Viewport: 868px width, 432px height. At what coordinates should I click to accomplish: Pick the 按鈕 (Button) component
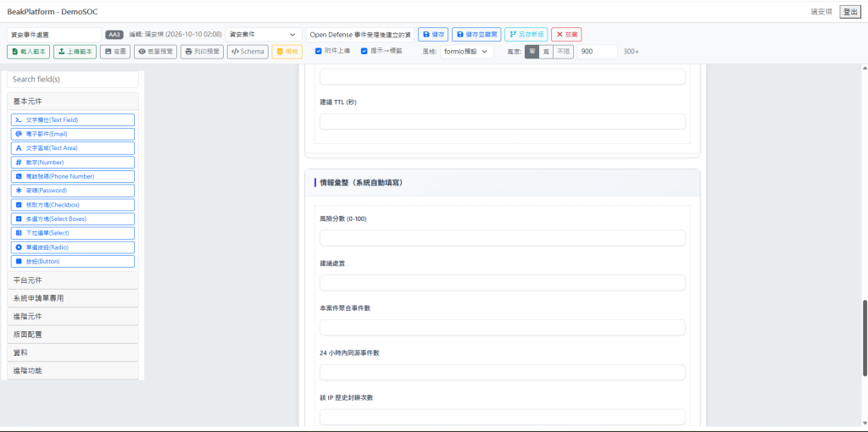tap(73, 261)
